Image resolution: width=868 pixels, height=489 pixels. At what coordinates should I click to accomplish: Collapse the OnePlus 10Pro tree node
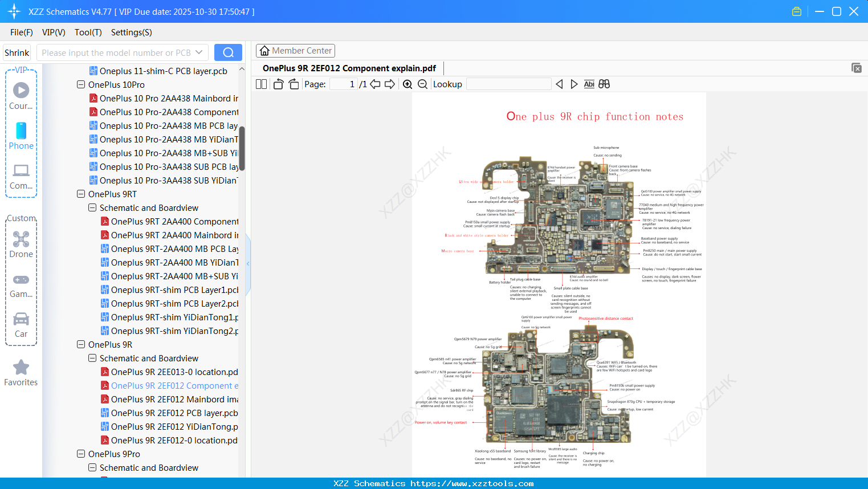pos(80,84)
